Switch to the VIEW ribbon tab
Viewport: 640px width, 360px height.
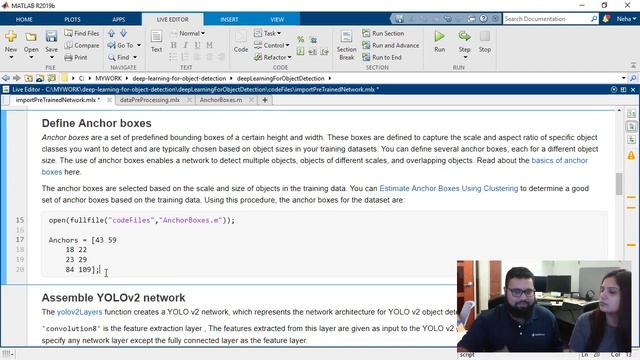pyautogui.click(x=277, y=19)
